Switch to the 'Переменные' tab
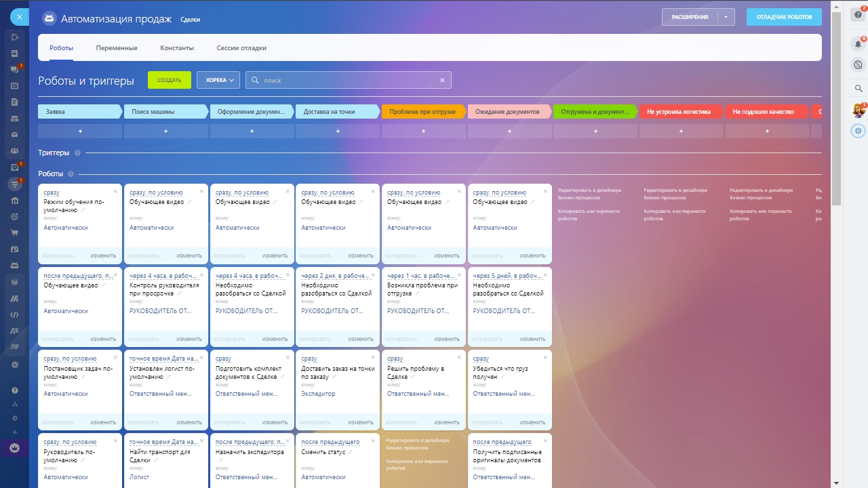This screenshot has width=868, height=488. [x=117, y=48]
